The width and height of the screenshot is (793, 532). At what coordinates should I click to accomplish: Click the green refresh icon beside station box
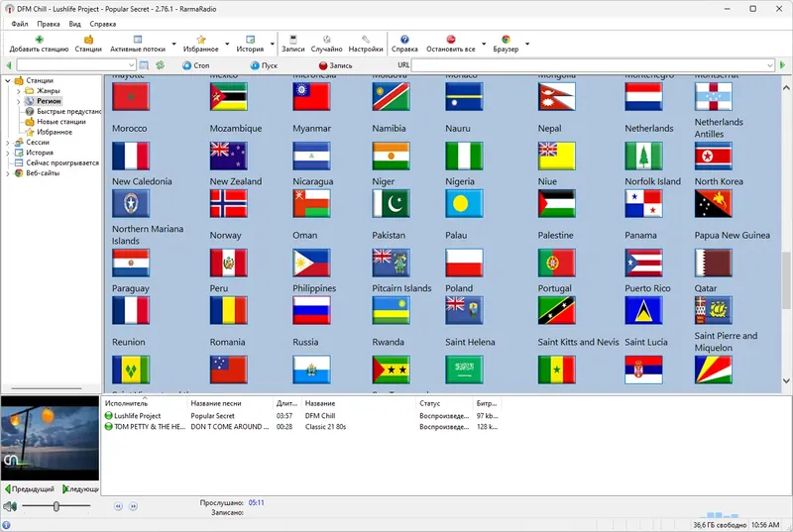[160, 65]
